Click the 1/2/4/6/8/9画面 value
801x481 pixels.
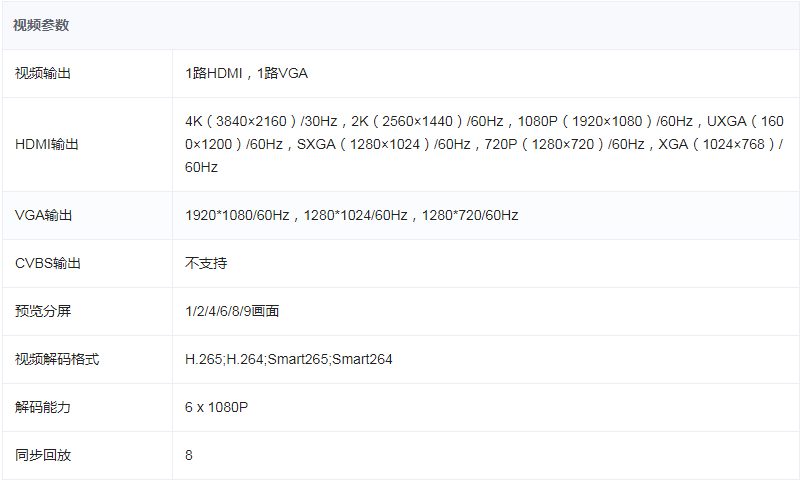[232, 311]
